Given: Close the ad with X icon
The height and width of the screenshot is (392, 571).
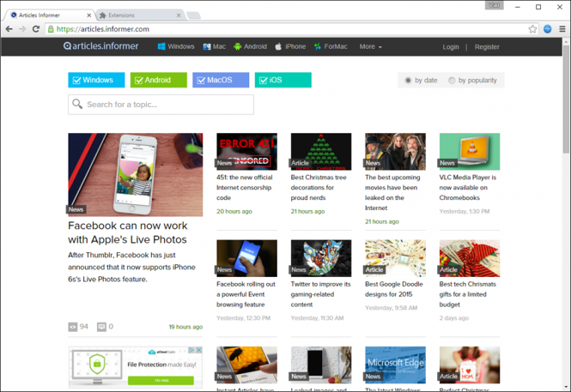Looking at the screenshot, I should [x=199, y=350].
